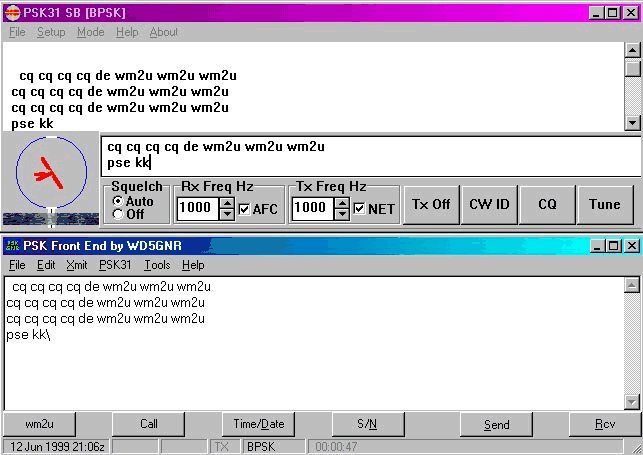643x455 pixels.
Task: Click the Tune button
Action: click(x=605, y=205)
